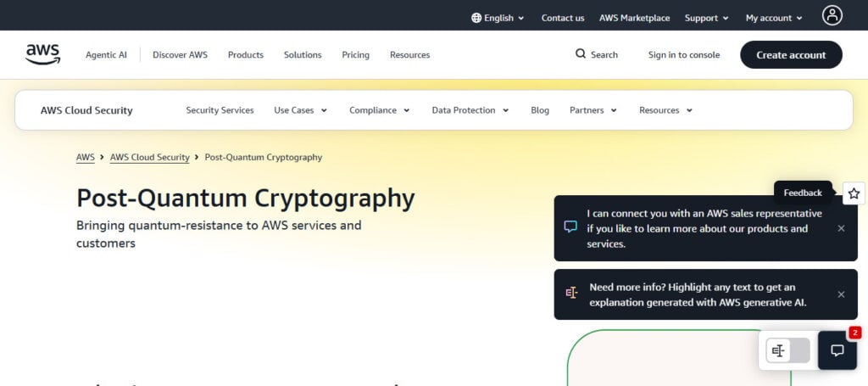Open the top navigation Resources menu

(x=409, y=55)
